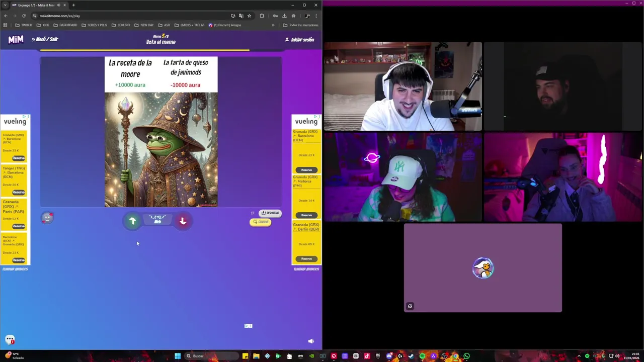Image resolution: width=644 pixels, height=362 pixels.
Task: Reserve Tanger to Barcelona flight
Action: tap(18, 192)
